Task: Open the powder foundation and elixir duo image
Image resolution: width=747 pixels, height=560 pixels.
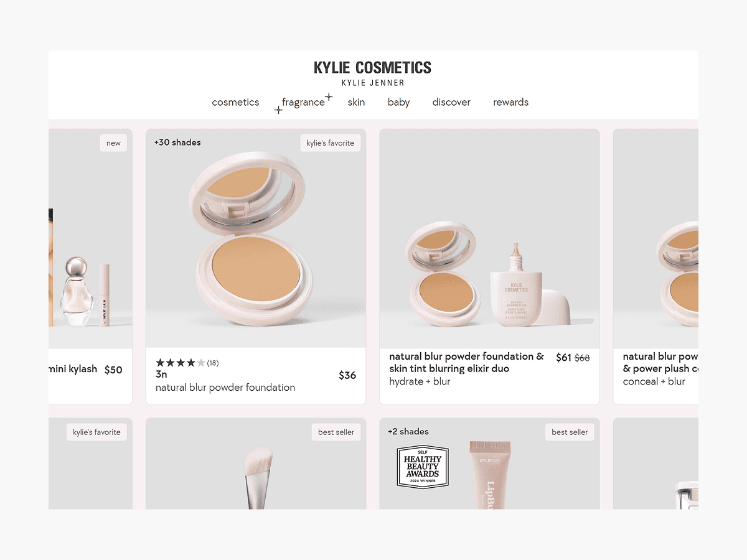Action: (x=489, y=238)
